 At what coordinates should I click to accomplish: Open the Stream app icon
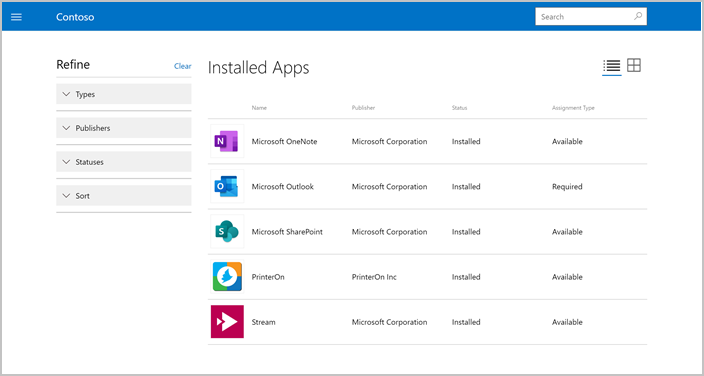[227, 322]
